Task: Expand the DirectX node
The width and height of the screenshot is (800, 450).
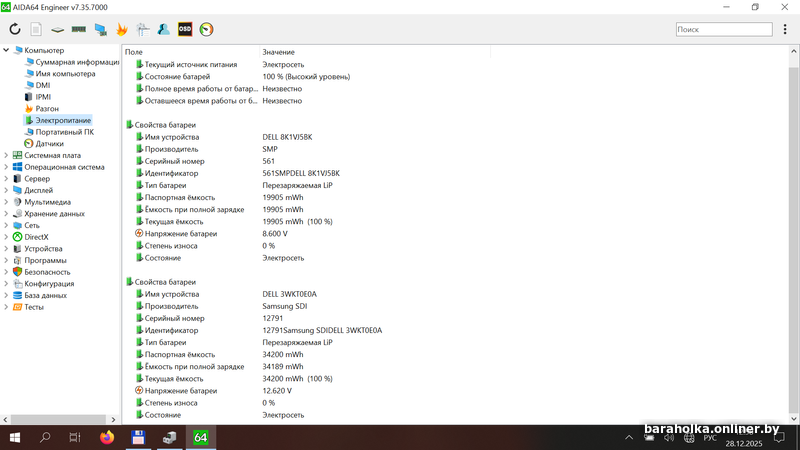Action: coord(6,237)
